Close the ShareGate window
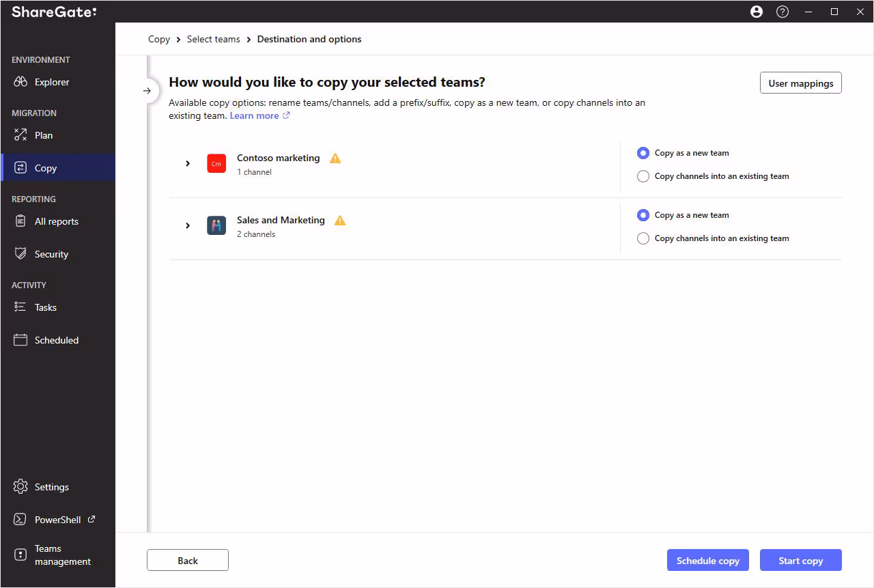Image resolution: width=874 pixels, height=588 pixels. click(860, 12)
